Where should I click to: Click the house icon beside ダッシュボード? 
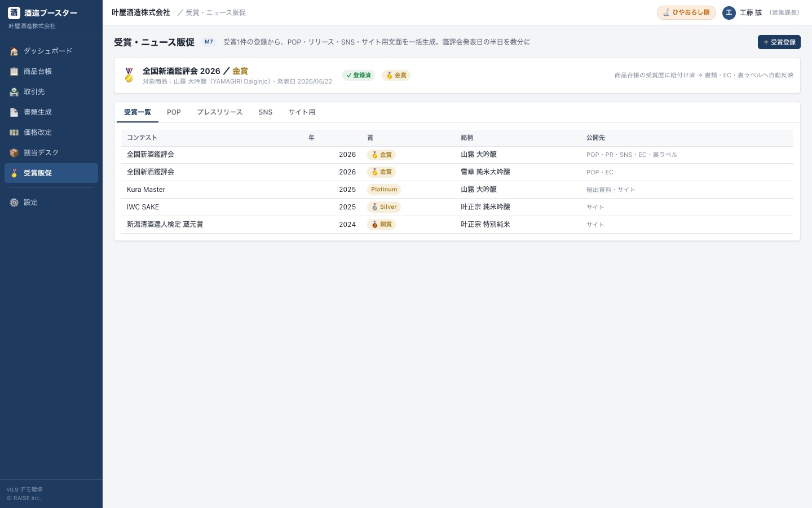[14, 51]
